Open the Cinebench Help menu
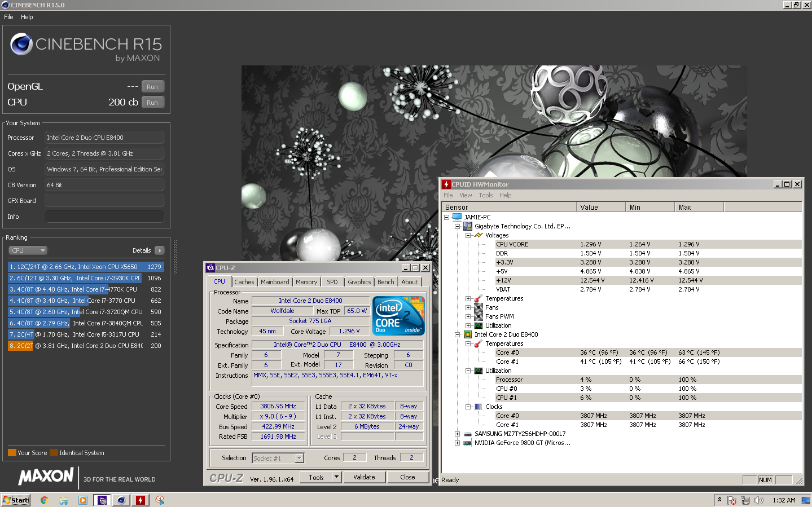The width and height of the screenshot is (812, 507). (27, 17)
